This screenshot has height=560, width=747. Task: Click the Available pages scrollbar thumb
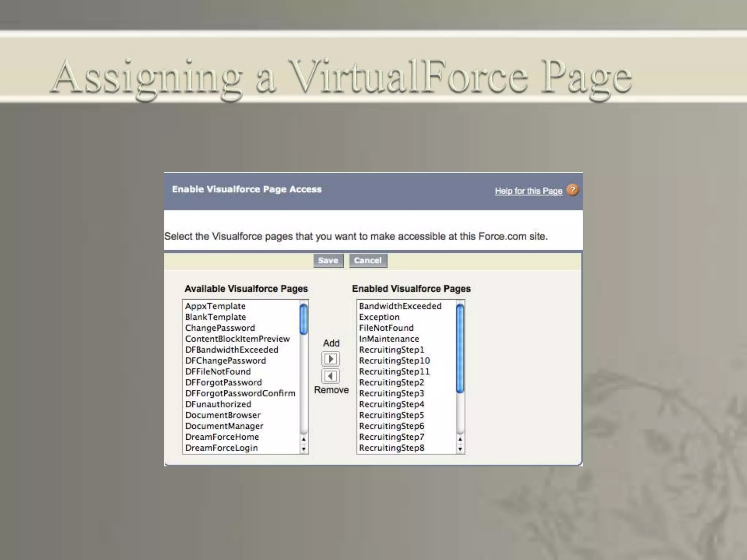pos(303,319)
